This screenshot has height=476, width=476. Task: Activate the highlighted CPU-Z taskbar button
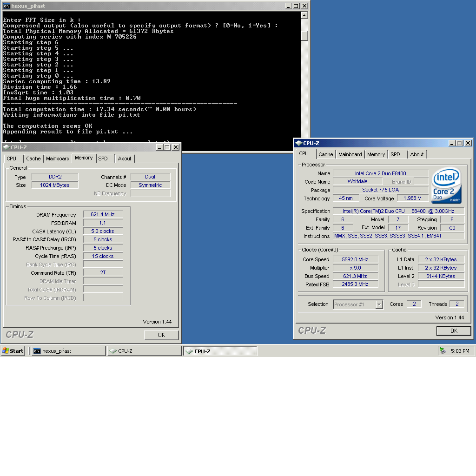tap(220, 351)
